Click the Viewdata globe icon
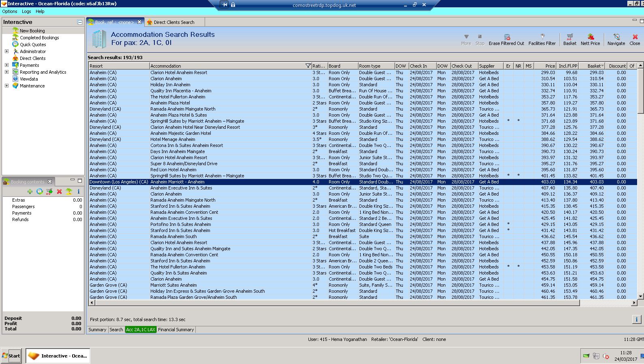Viewport: 644px width, 364px height. click(x=15, y=79)
